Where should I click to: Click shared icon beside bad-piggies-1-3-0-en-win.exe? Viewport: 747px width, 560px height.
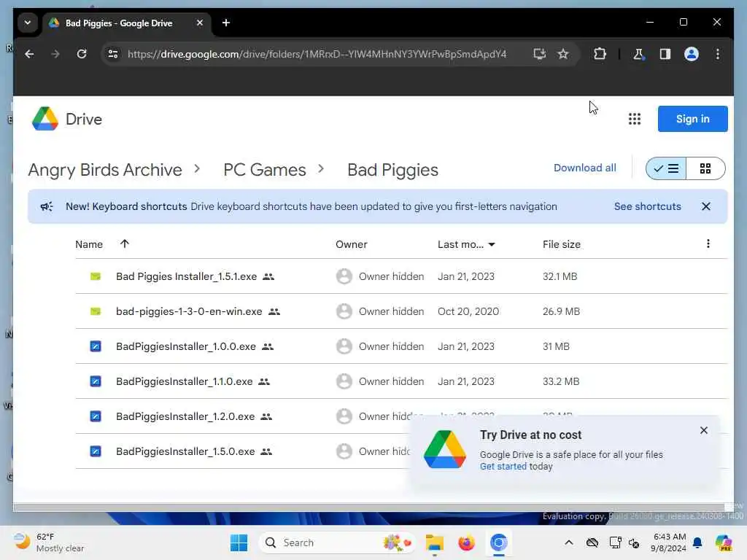click(274, 312)
